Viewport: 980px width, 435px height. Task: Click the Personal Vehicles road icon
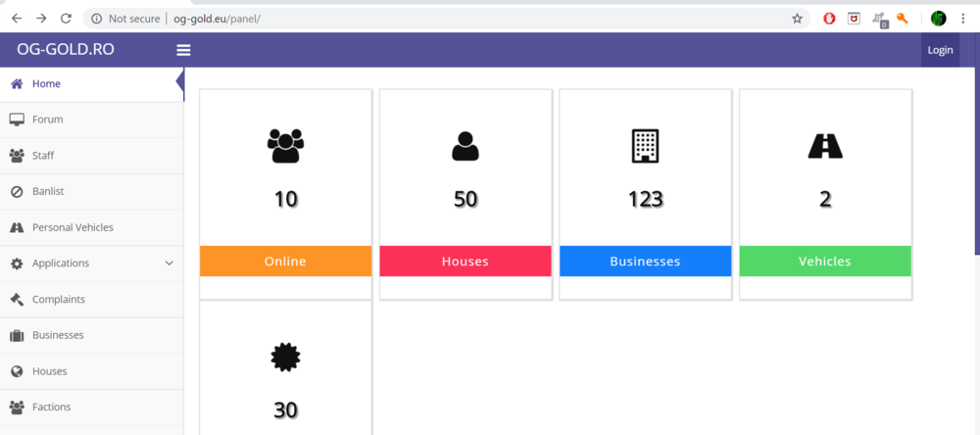coord(17,227)
